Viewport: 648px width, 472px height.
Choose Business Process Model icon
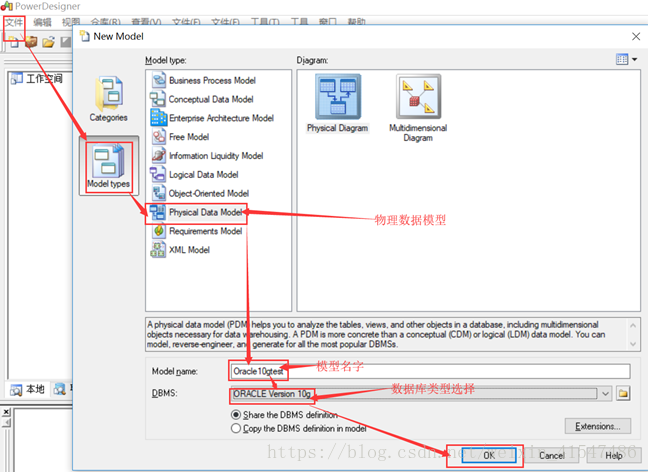pyautogui.click(x=159, y=80)
